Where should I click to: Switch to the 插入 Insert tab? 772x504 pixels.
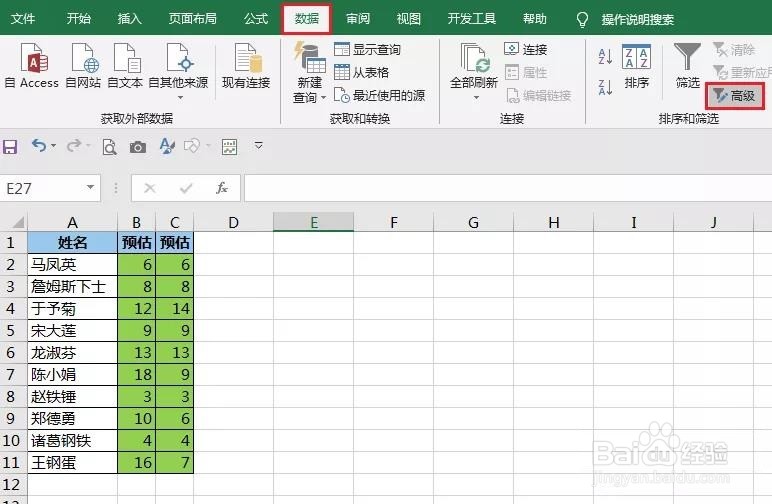pyautogui.click(x=129, y=19)
